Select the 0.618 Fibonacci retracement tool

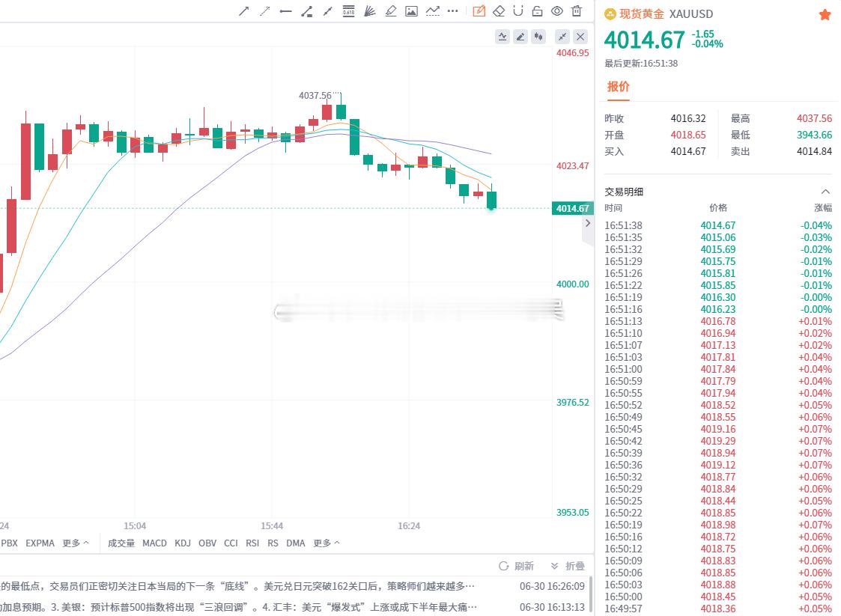tap(349, 10)
